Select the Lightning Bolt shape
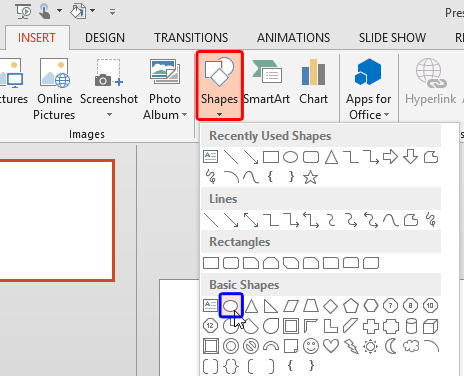This screenshot has height=376, width=464. (x=351, y=346)
